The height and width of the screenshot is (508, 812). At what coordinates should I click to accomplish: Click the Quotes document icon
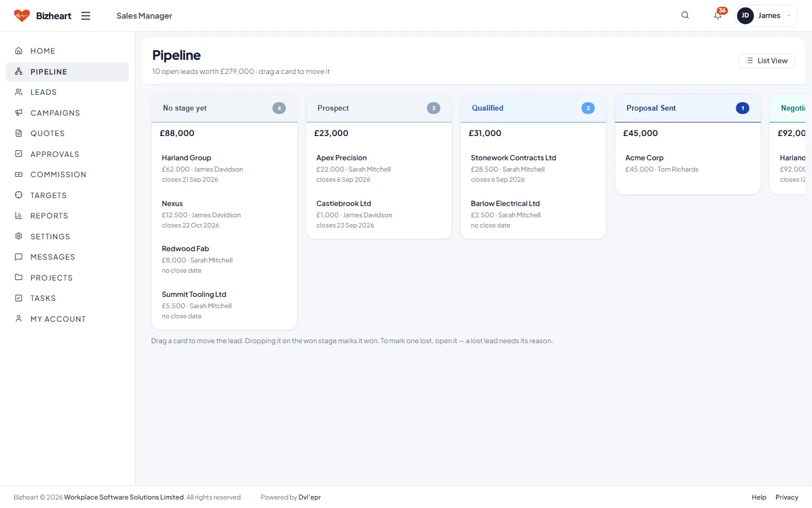(19, 133)
